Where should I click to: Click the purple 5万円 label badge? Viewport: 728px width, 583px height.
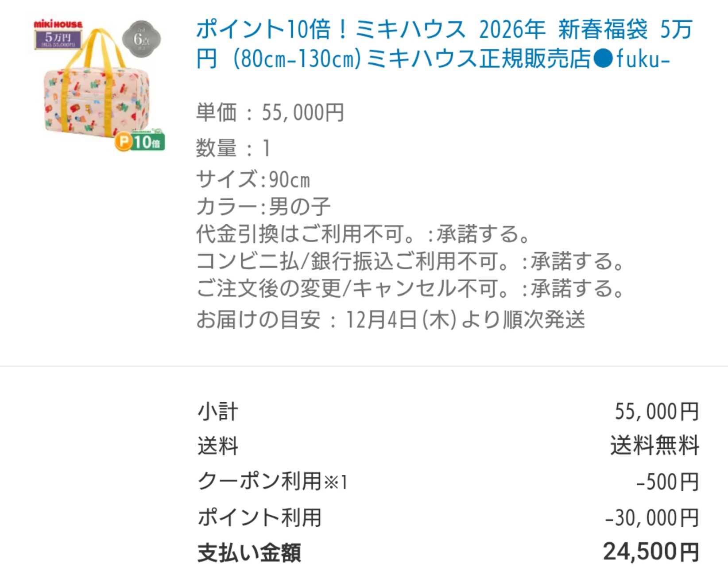point(58,39)
